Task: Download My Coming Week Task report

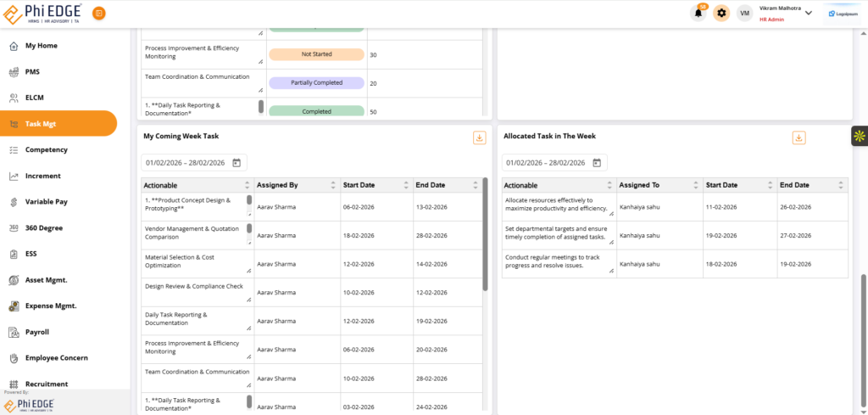Action: pyautogui.click(x=479, y=137)
